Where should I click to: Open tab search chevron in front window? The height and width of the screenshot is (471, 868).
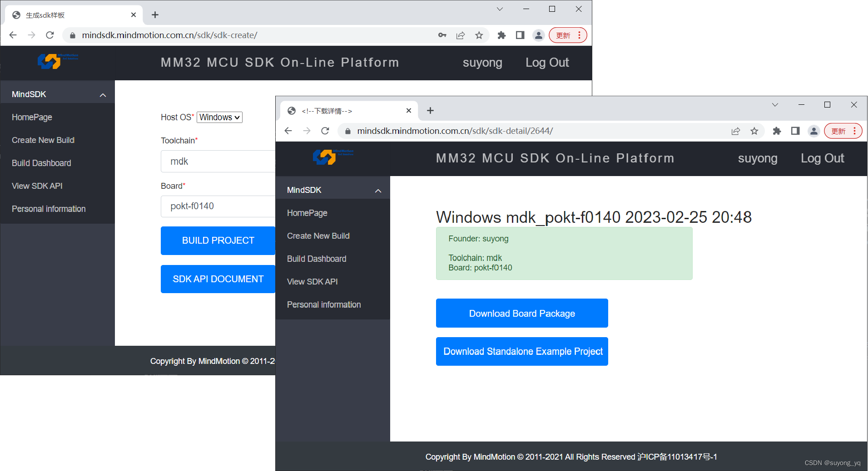coord(775,105)
